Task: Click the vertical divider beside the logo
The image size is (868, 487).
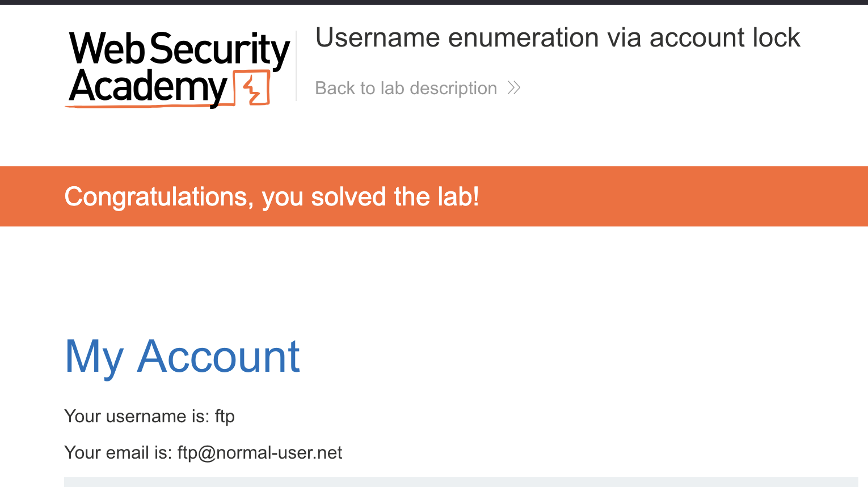Action: point(296,66)
